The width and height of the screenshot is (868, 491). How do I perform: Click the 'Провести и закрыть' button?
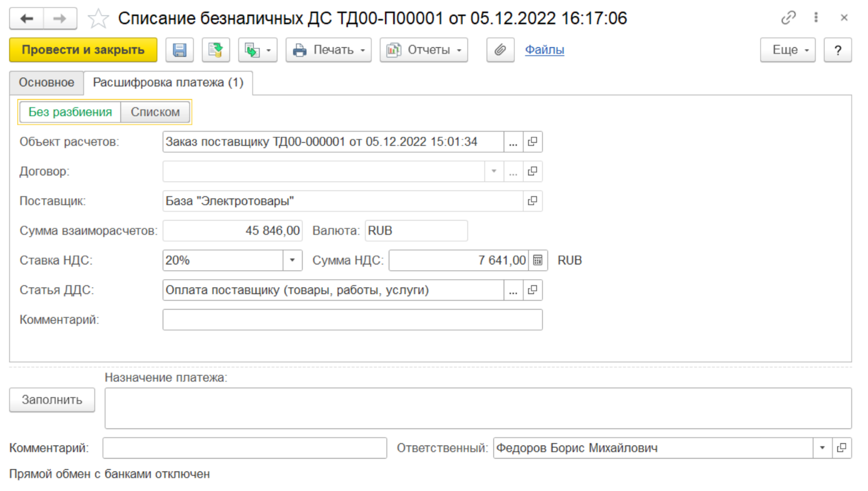[x=83, y=50]
